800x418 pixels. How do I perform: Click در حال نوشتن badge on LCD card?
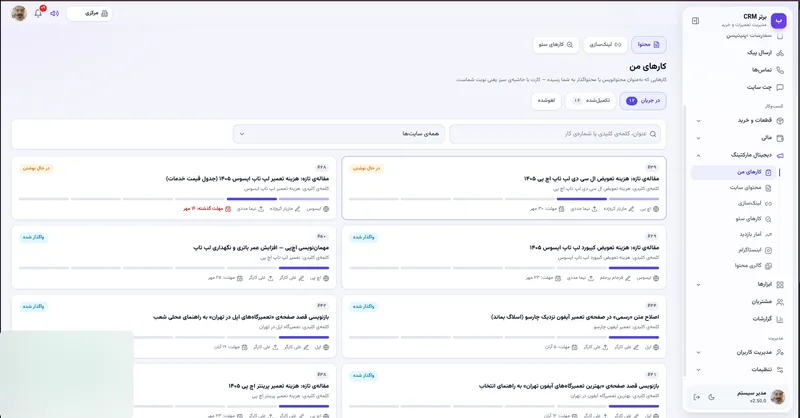pyautogui.click(x=367, y=168)
